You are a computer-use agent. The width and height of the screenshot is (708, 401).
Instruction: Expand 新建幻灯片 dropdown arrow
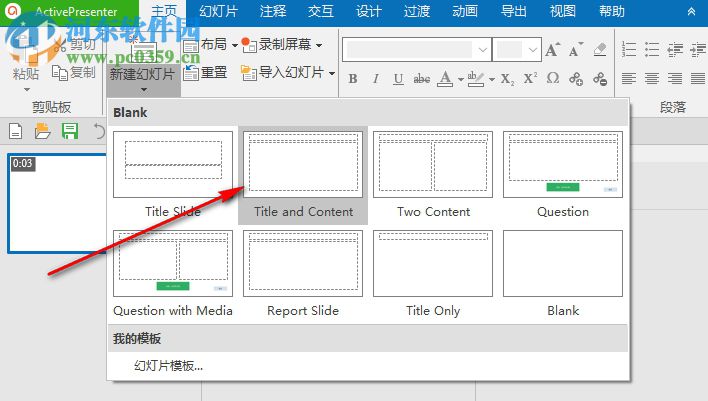(144, 89)
